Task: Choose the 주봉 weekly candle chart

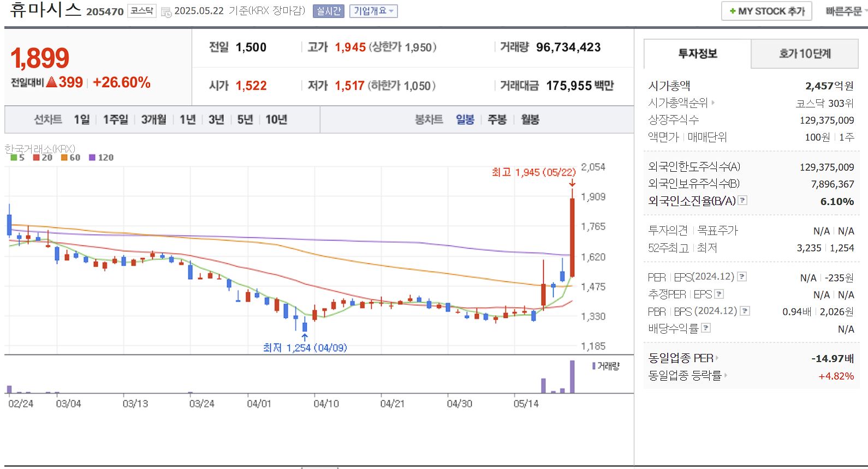Action: 497,119
